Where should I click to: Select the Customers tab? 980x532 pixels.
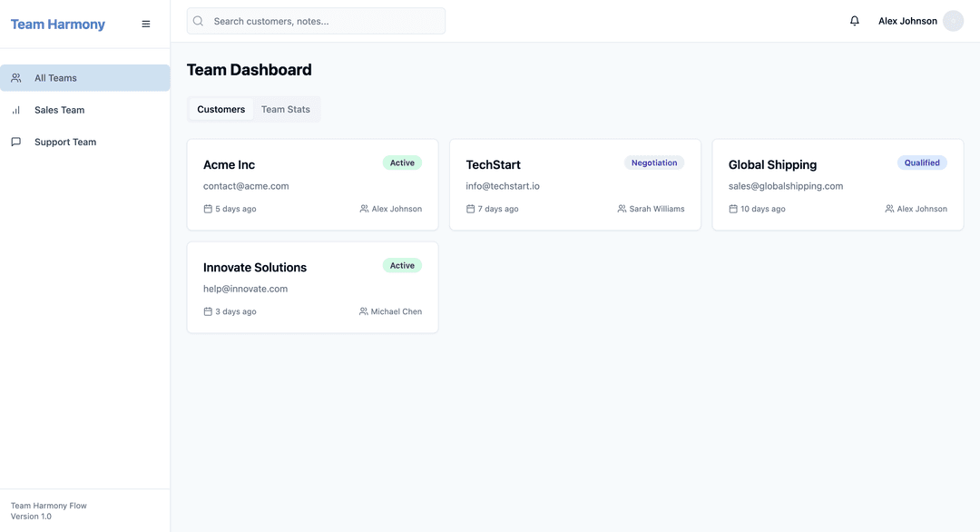[x=220, y=109]
